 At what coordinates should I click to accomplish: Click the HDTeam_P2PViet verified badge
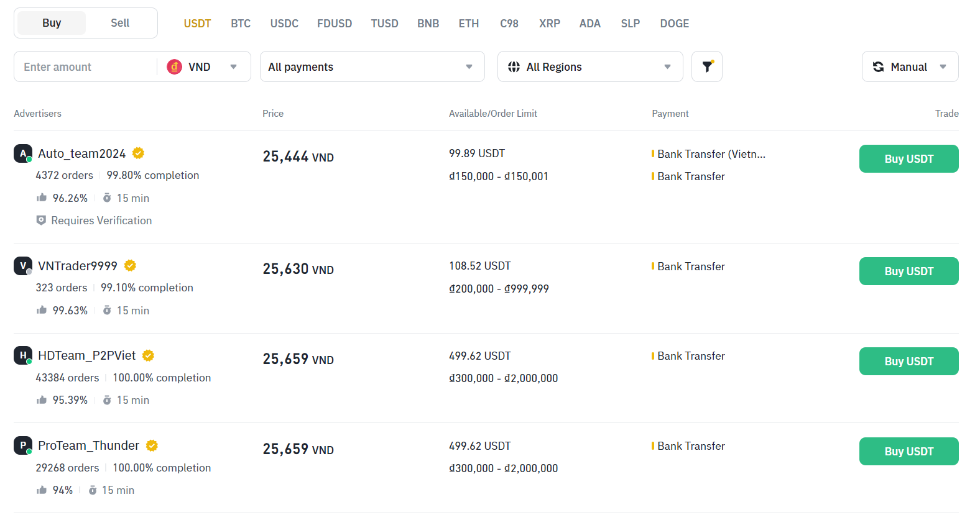pyautogui.click(x=148, y=355)
